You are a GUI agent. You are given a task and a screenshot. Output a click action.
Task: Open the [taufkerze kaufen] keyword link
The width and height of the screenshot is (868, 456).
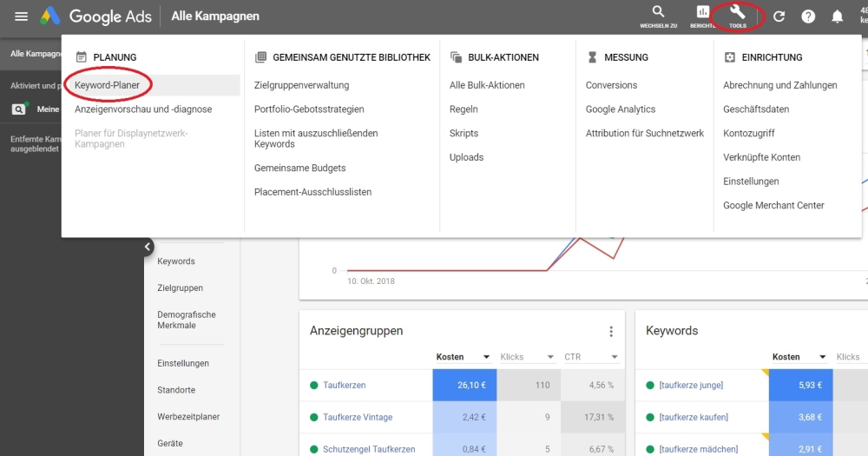coord(694,417)
